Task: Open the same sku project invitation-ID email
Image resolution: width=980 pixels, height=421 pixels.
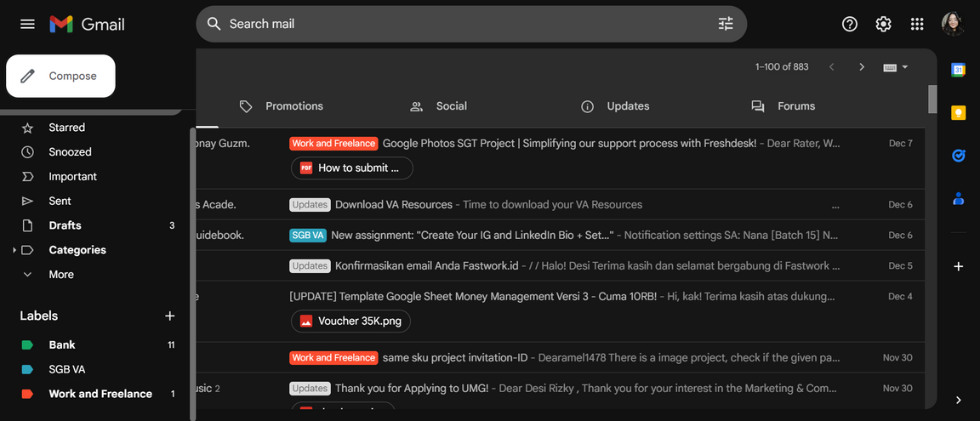Action: [560, 358]
